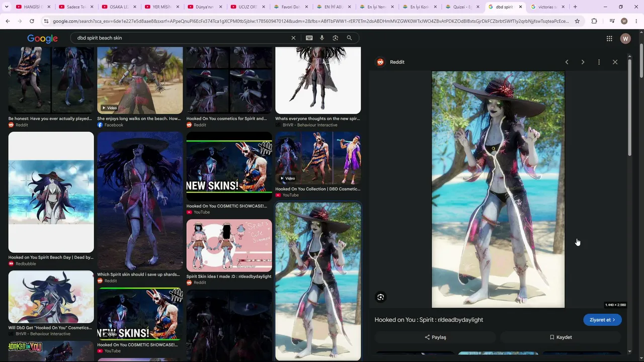Close the HANGİSİ tab
Viewport: 644px width, 362px height.
(49, 7)
